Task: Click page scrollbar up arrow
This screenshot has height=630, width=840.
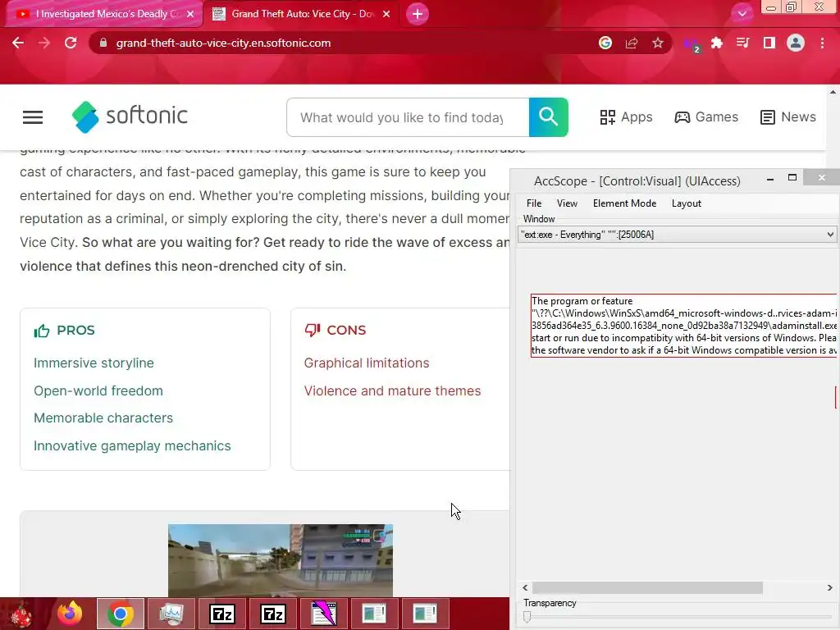Action: 833,92
